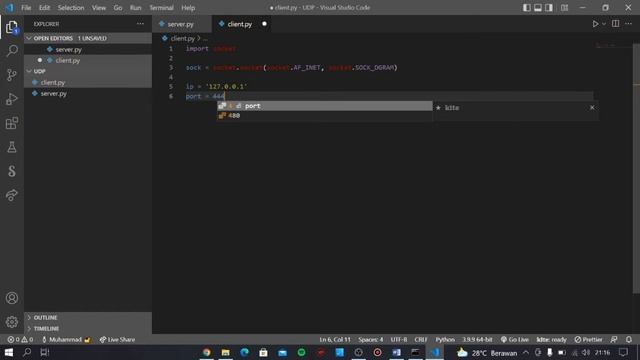Click Kite: ready status item
This screenshot has height=360, width=640.
(x=551, y=340)
